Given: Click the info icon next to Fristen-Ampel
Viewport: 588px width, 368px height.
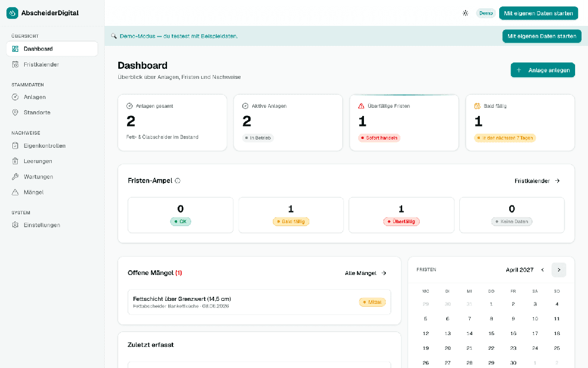Looking at the screenshot, I should tap(178, 181).
